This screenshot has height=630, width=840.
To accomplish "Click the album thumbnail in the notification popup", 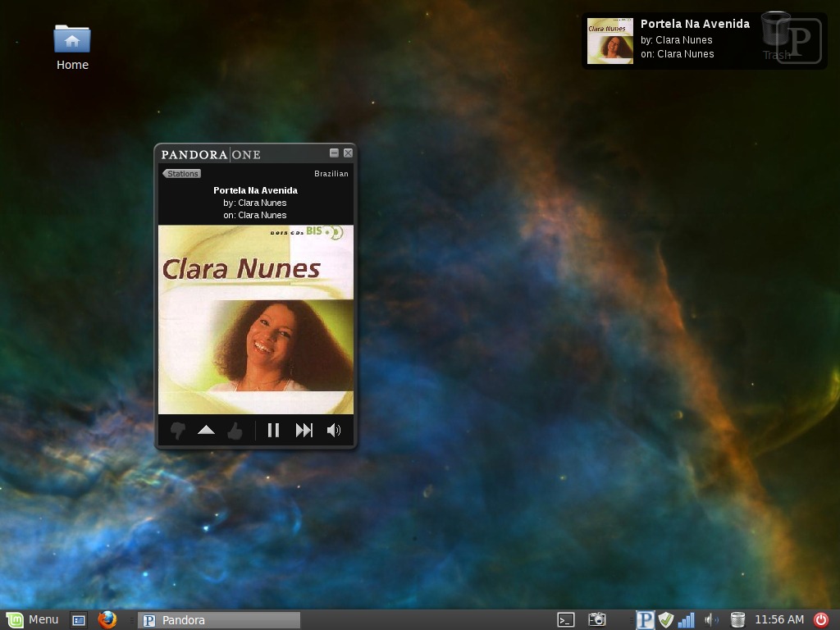I will 610,41.
